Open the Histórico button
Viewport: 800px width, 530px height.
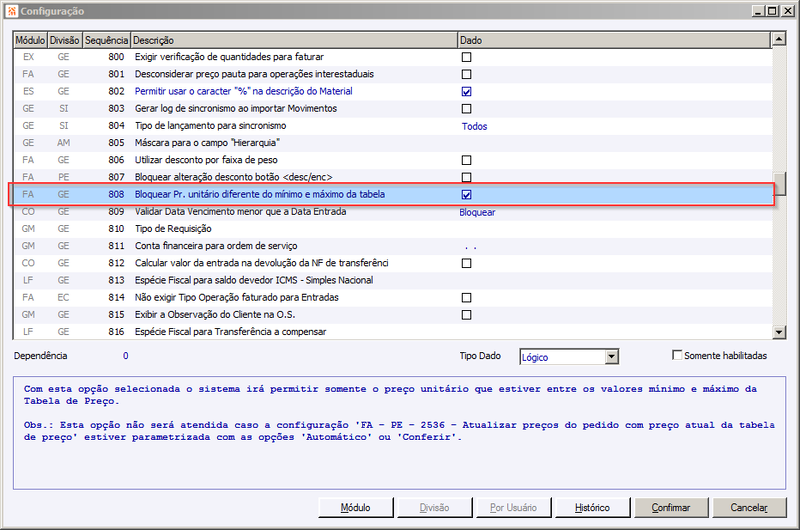(592, 508)
